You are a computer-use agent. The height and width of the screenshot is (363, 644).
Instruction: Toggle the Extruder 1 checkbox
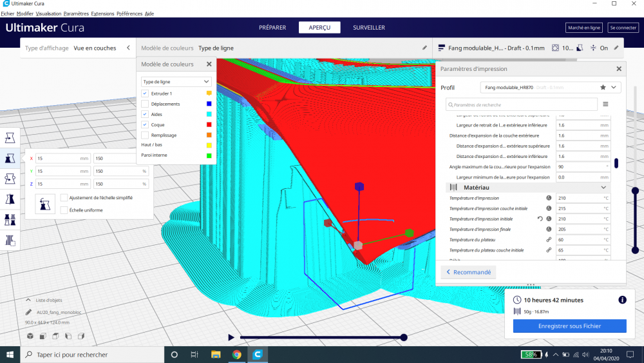click(145, 93)
